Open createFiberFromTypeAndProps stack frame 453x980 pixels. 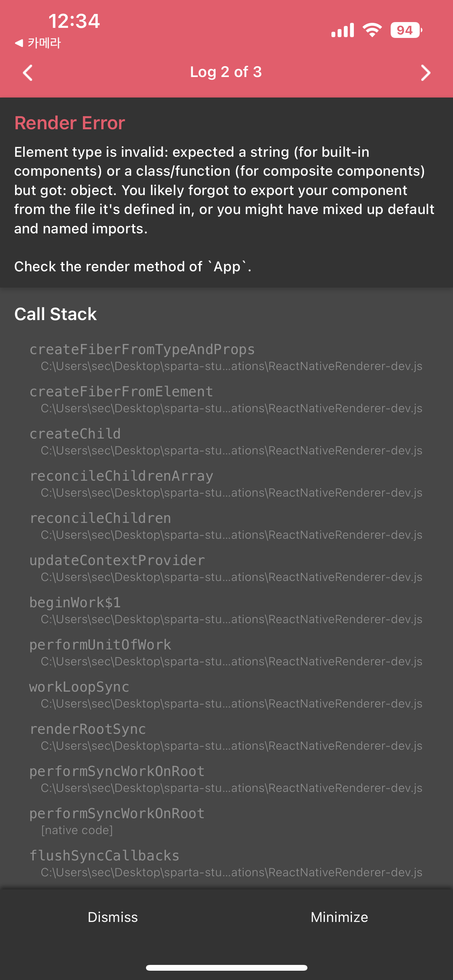[226, 357]
